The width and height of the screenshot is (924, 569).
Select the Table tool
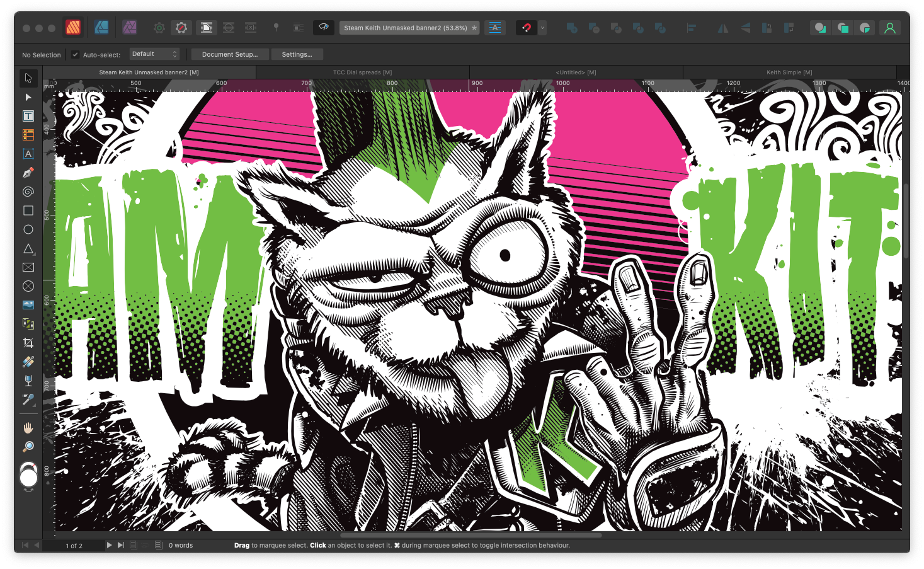[28, 135]
